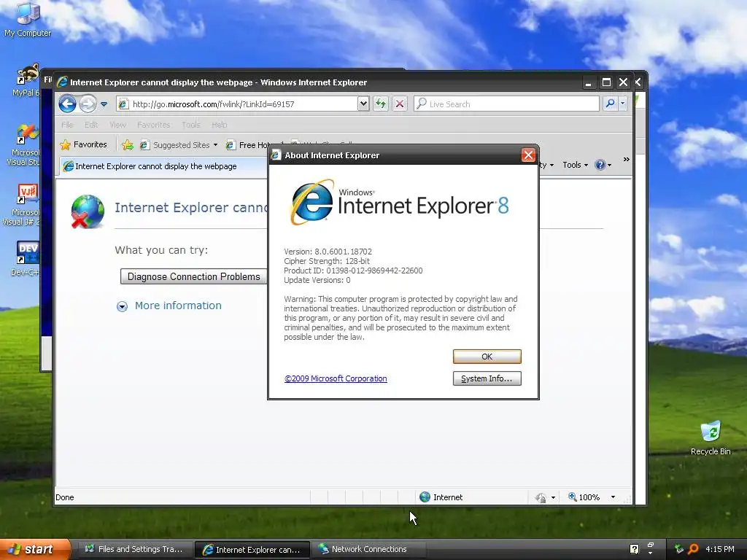Select the Dev-C++ desktop shortcut icon
This screenshot has height=560, width=747.
tap(26, 259)
